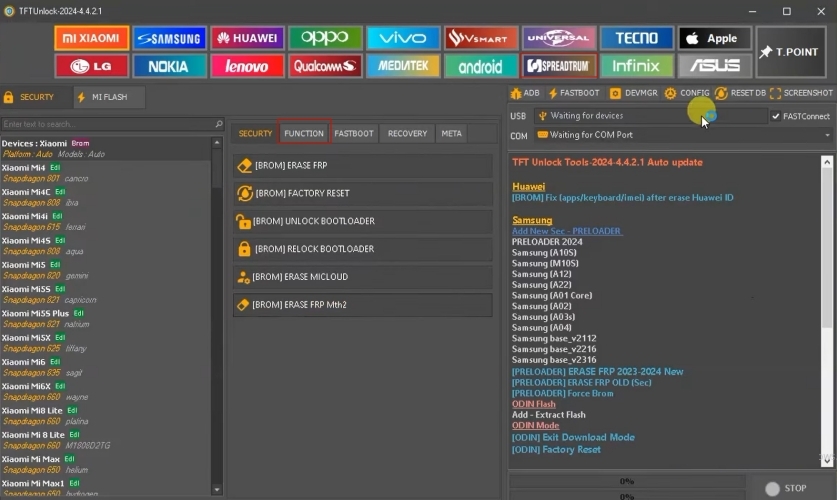Select the FUNCTION tab
The image size is (837, 500).
[x=304, y=133]
